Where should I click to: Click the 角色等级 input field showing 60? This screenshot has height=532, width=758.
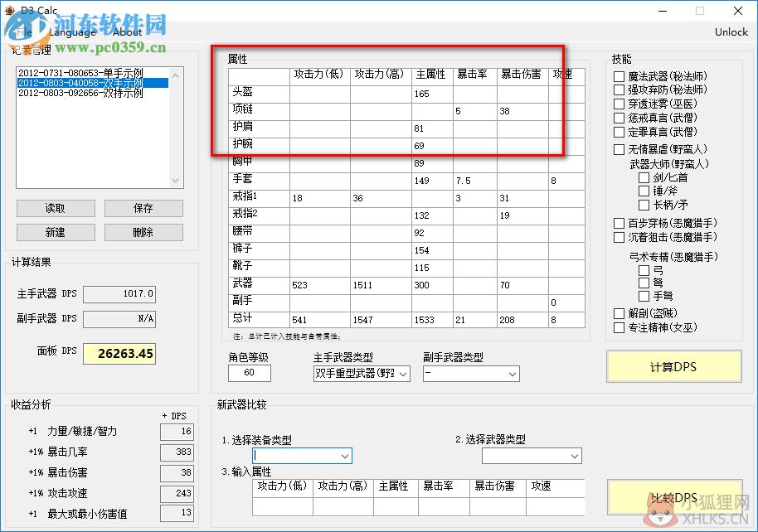[x=250, y=373]
